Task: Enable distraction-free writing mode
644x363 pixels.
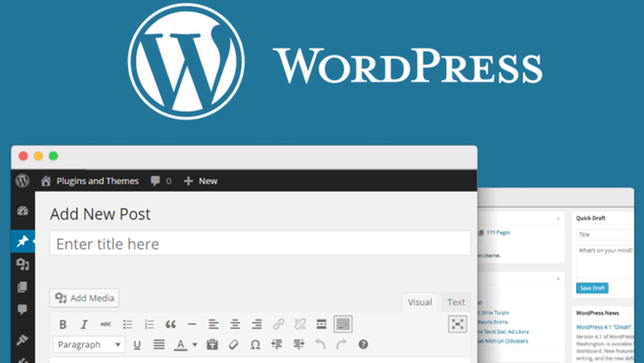Action: click(x=457, y=324)
